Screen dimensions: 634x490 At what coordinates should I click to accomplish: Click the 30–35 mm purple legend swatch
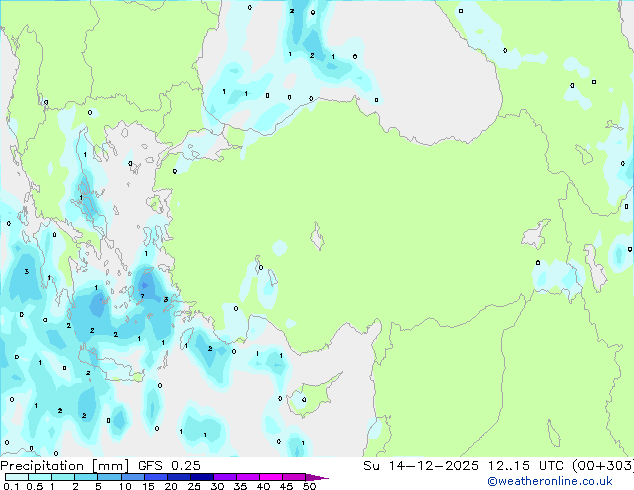pyautogui.click(x=225, y=477)
